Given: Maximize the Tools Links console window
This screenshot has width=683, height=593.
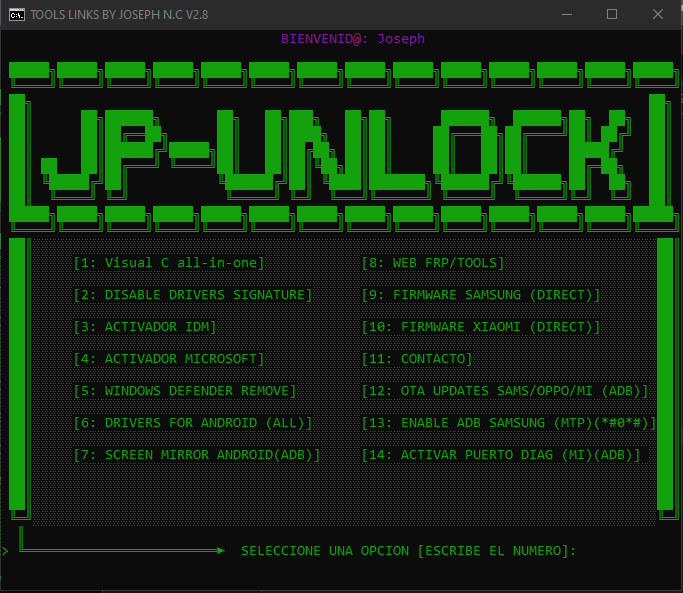Looking at the screenshot, I should 612,14.
